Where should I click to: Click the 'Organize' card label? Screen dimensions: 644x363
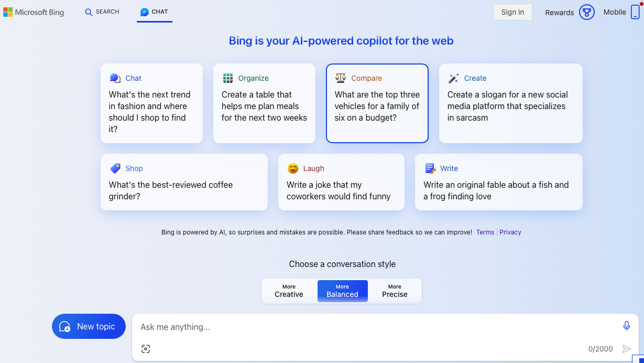pos(254,78)
